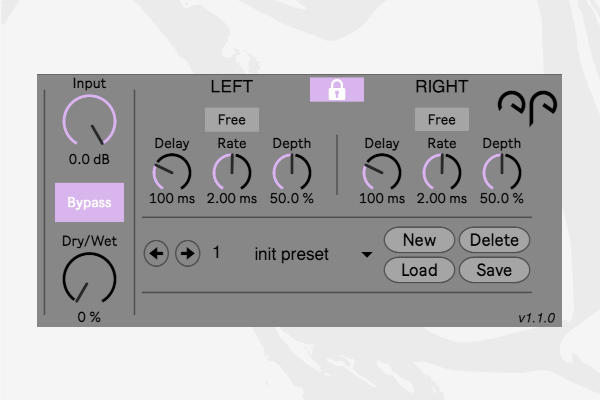Click the LEFT Delay knob
The height and width of the screenshot is (400, 600).
coord(172,172)
